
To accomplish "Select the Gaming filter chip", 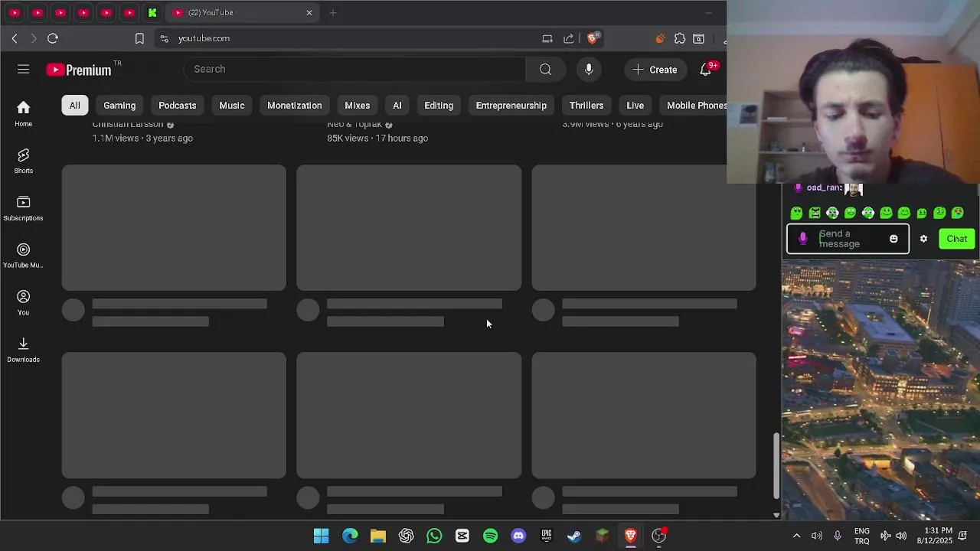I will coord(119,106).
